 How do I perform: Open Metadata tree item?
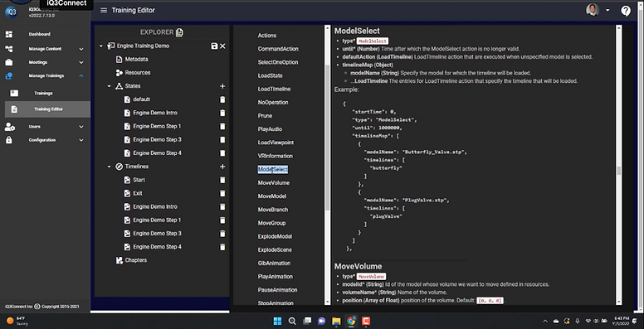136,59
